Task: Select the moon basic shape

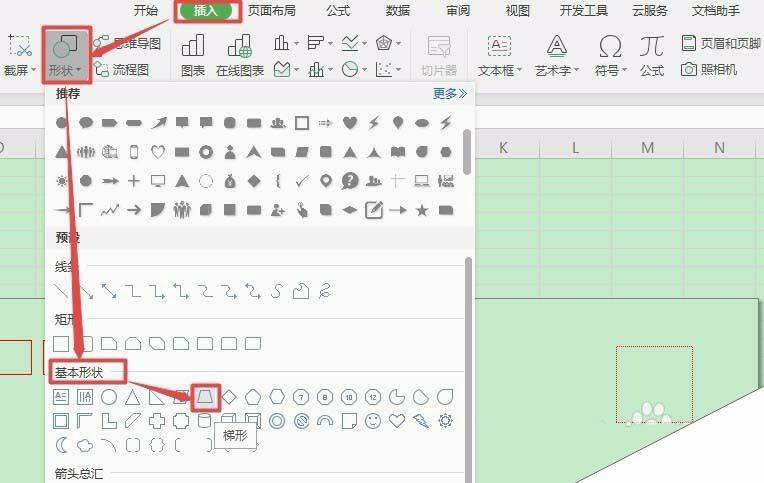Action: 61,444
